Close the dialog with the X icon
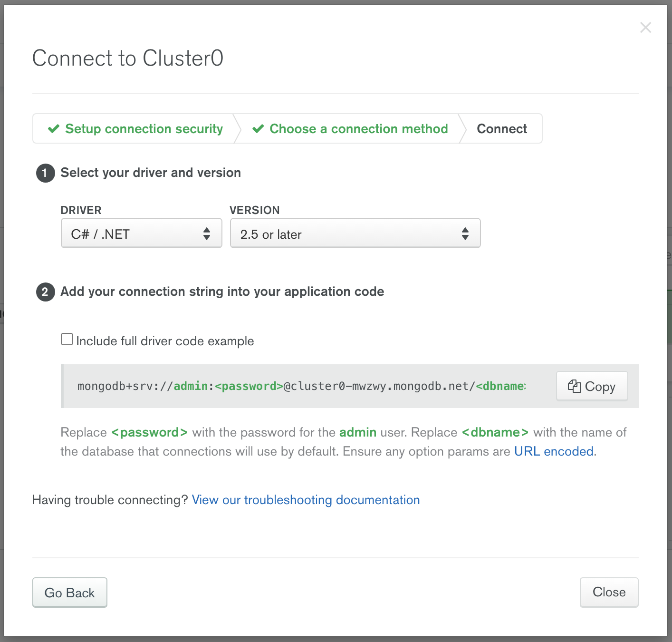This screenshot has height=642, width=672. (x=645, y=28)
